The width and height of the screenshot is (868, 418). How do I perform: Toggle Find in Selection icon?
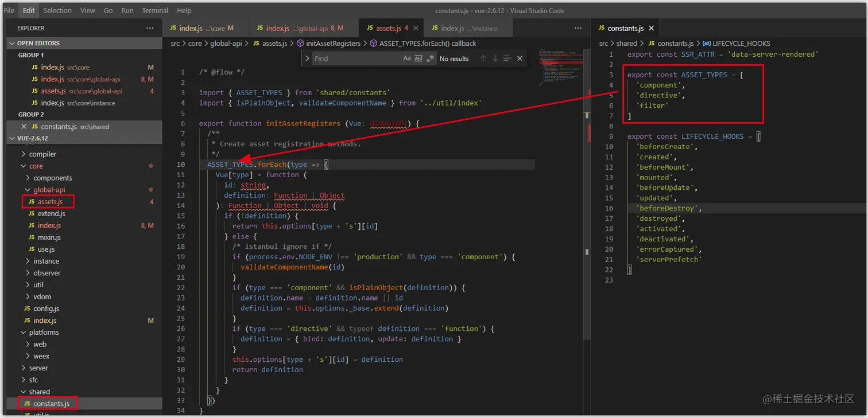(507, 58)
